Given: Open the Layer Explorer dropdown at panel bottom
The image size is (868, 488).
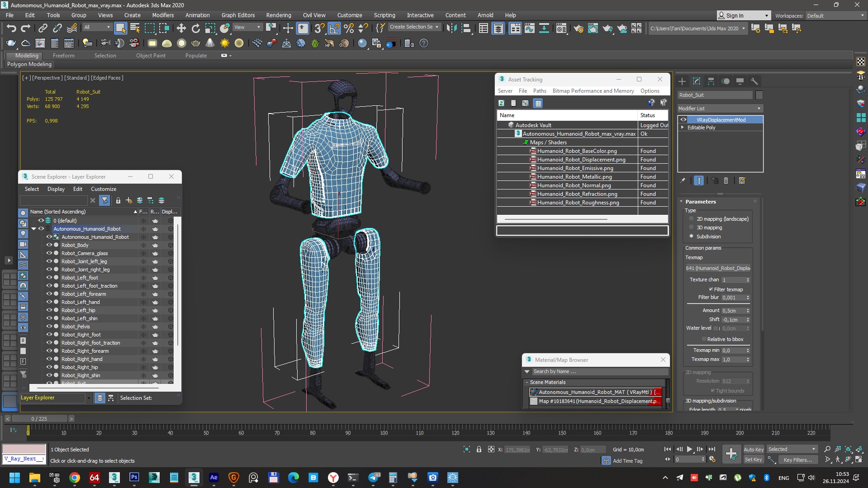Looking at the screenshot, I should click(89, 398).
